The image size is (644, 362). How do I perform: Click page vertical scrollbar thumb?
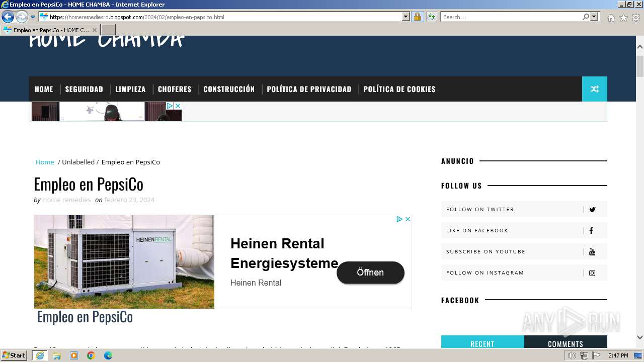[x=640, y=66]
